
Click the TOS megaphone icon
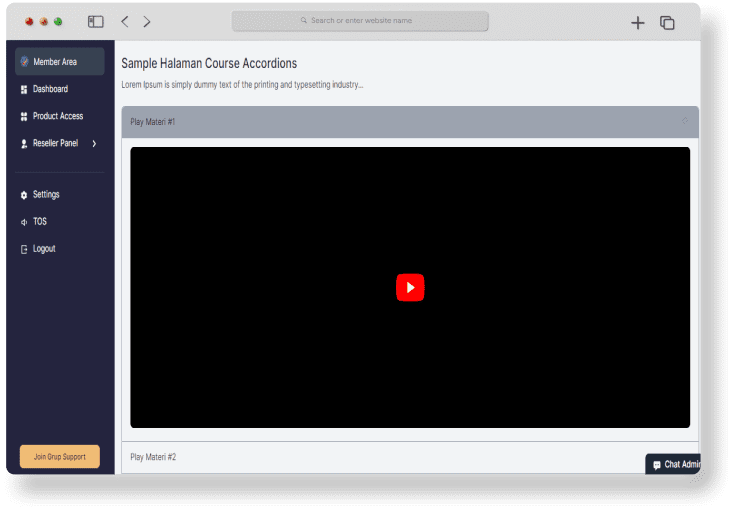click(24, 222)
